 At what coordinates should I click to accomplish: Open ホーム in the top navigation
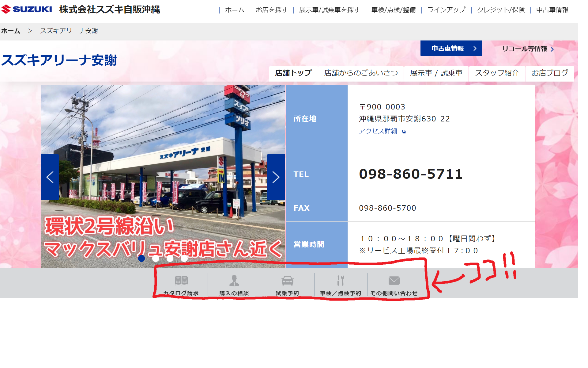pyautogui.click(x=235, y=10)
